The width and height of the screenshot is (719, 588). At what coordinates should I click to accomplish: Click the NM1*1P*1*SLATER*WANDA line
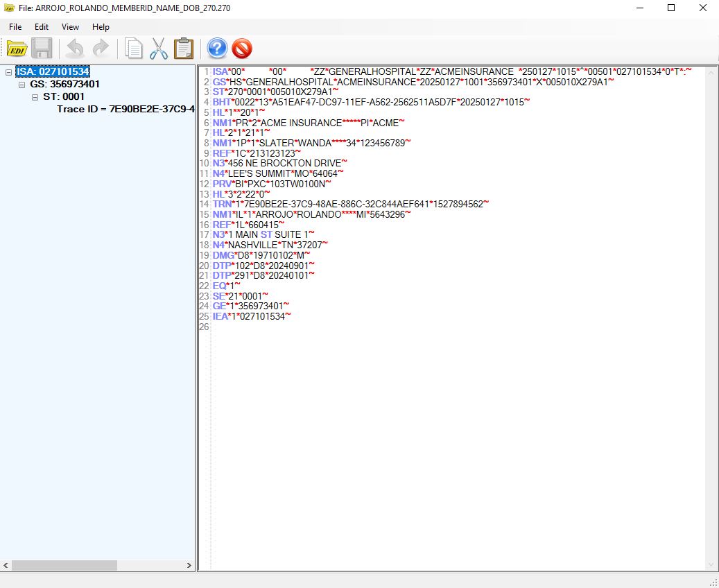[x=311, y=143]
